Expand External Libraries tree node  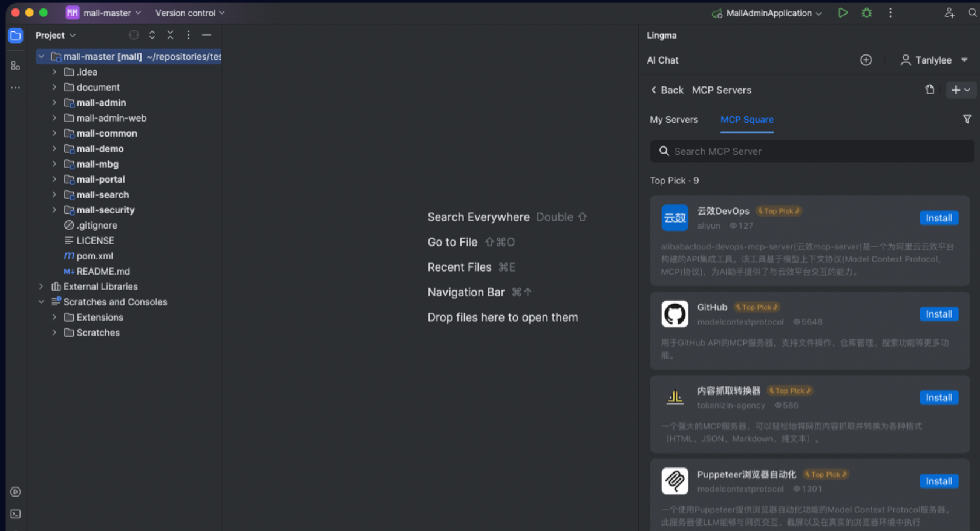41,287
